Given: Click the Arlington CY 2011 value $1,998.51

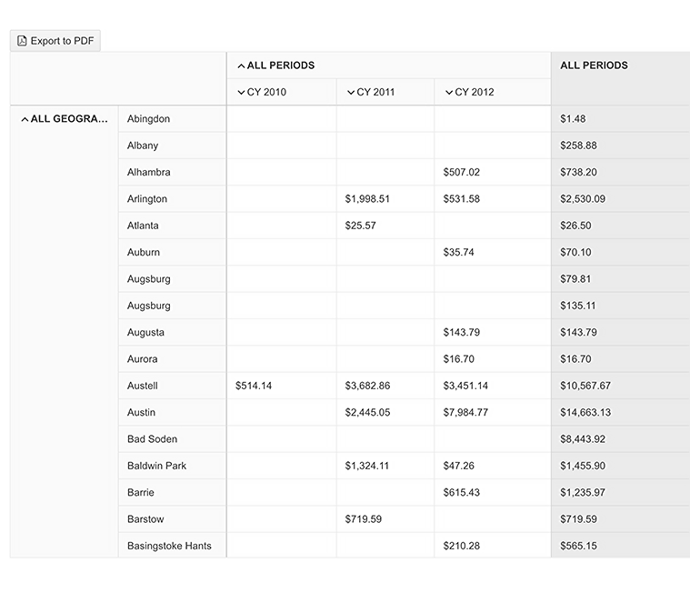Looking at the screenshot, I should coord(367,199).
